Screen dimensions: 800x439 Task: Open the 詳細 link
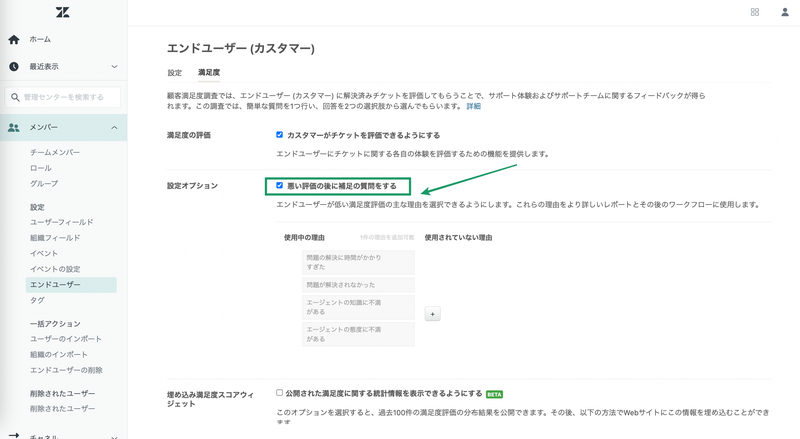click(x=473, y=106)
